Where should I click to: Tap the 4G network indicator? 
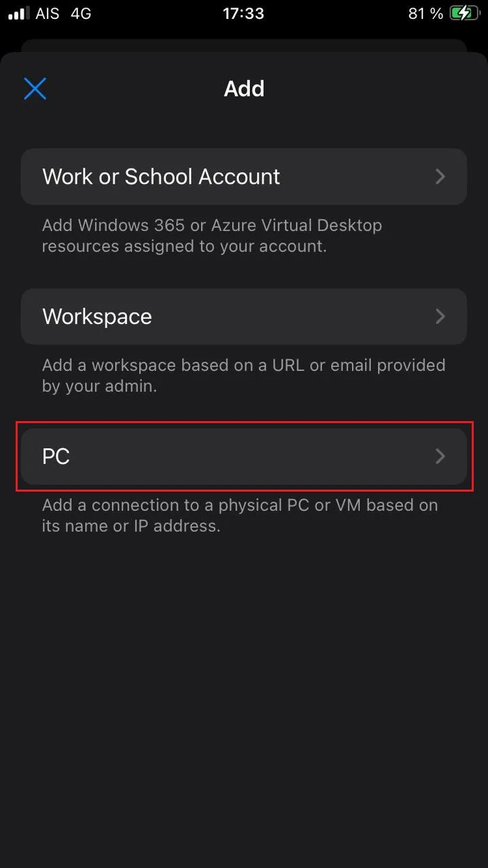pyautogui.click(x=81, y=14)
